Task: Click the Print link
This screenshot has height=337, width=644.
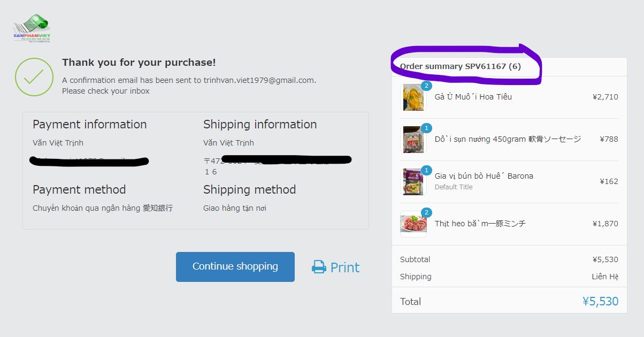Action: coord(345,267)
